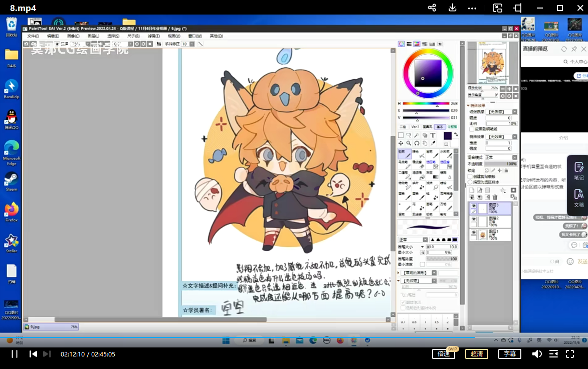Click the RGB slider panel icon
The width and height of the screenshot is (588, 369).
click(409, 44)
